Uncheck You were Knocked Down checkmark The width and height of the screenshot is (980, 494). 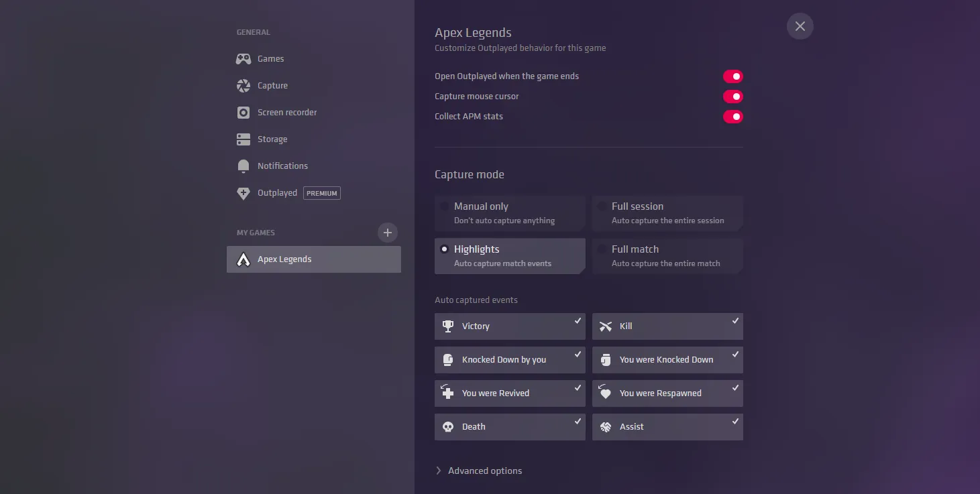[x=735, y=355]
